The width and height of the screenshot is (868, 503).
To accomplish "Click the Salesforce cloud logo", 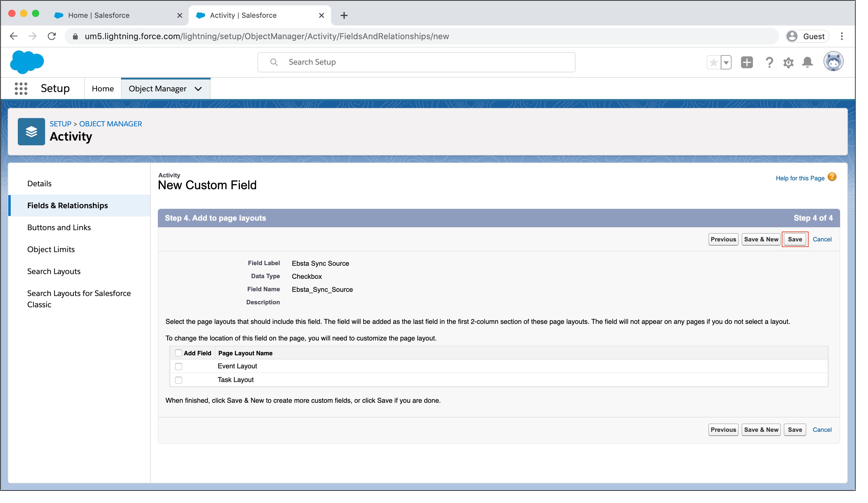I will [x=27, y=62].
